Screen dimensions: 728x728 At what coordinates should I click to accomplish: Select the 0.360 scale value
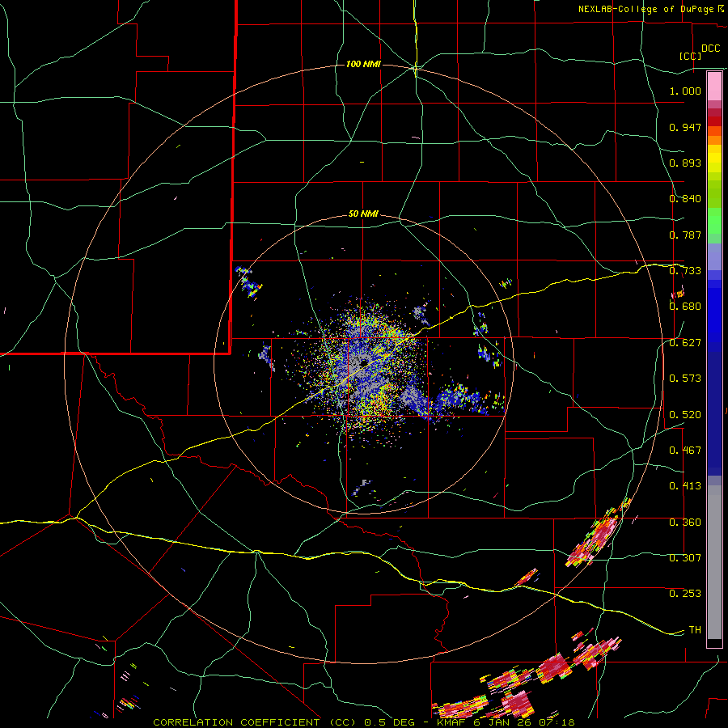[x=685, y=523]
